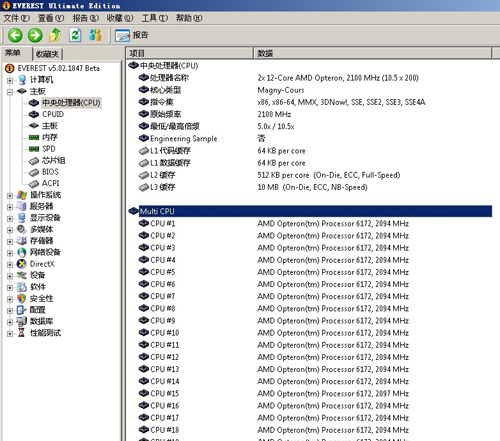The image size is (500, 441).
Task: Open the 工具 menu
Action: coord(155,18)
